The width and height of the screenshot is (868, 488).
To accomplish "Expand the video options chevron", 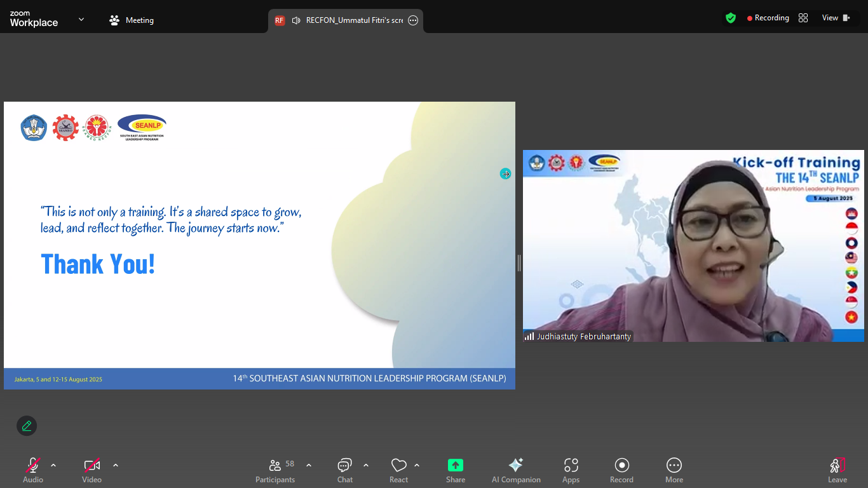I will [116, 465].
